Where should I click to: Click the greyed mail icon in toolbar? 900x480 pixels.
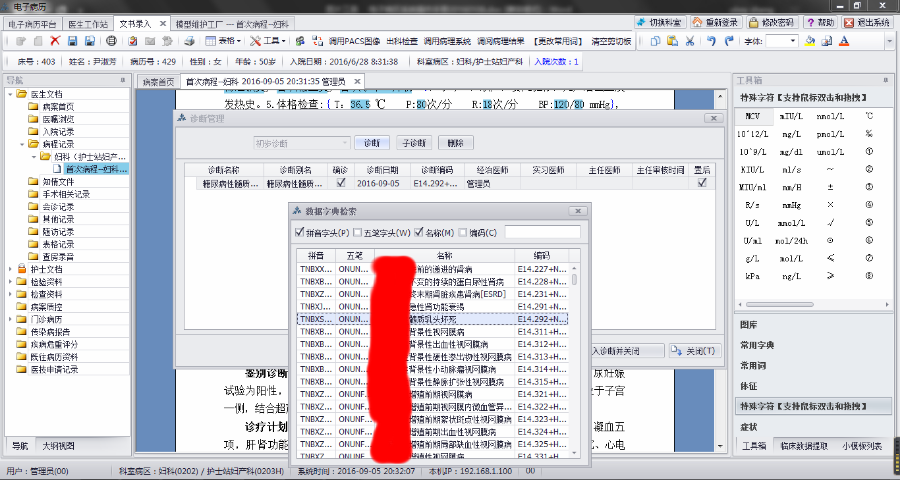tap(150, 41)
